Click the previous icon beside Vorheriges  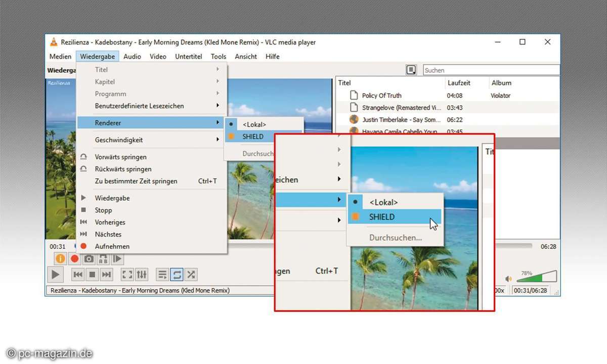84,222
